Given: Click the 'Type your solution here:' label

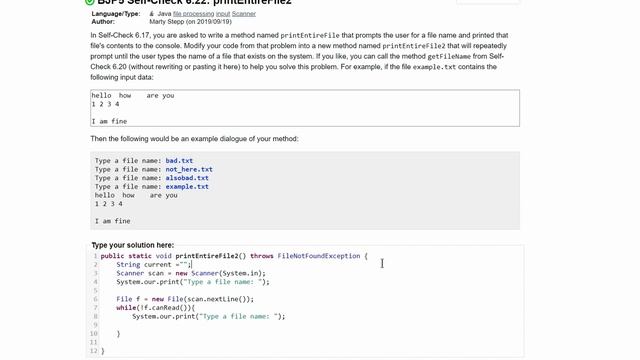Looking at the screenshot, I should click(x=133, y=245).
